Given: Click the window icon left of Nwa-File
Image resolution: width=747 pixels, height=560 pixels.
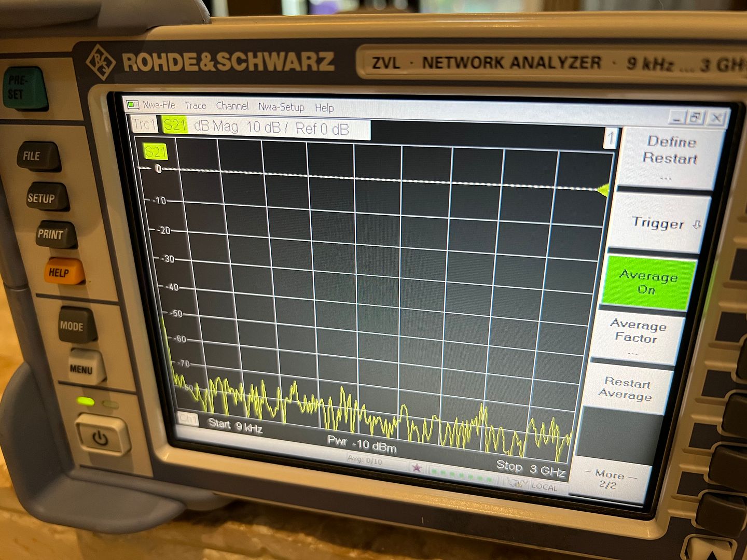Looking at the screenshot, I should coord(133,104).
